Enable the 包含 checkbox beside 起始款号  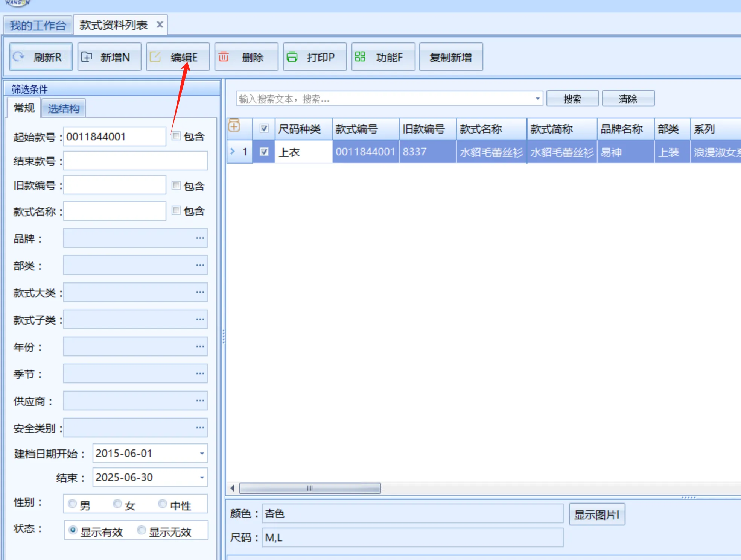coord(176,136)
